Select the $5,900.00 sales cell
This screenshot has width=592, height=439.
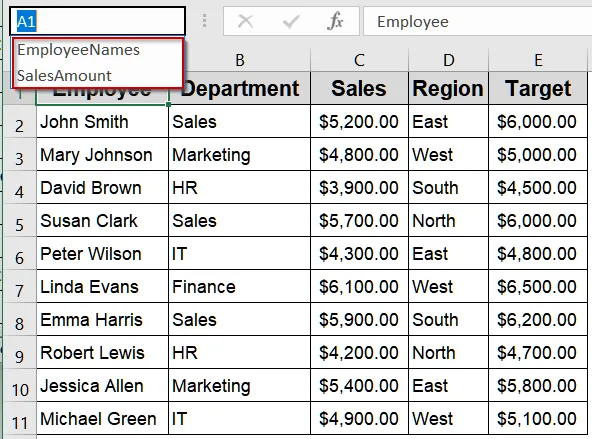point(359,320)
